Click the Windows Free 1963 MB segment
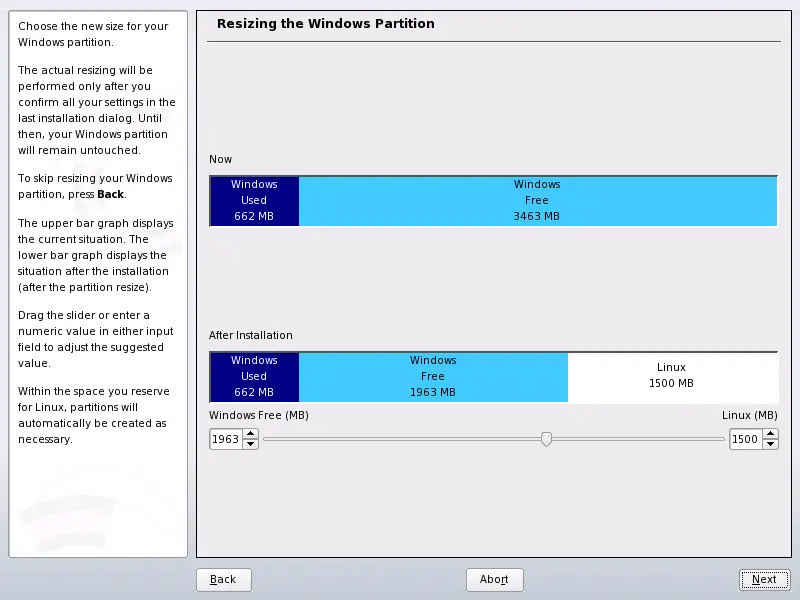 pos(433,377)
